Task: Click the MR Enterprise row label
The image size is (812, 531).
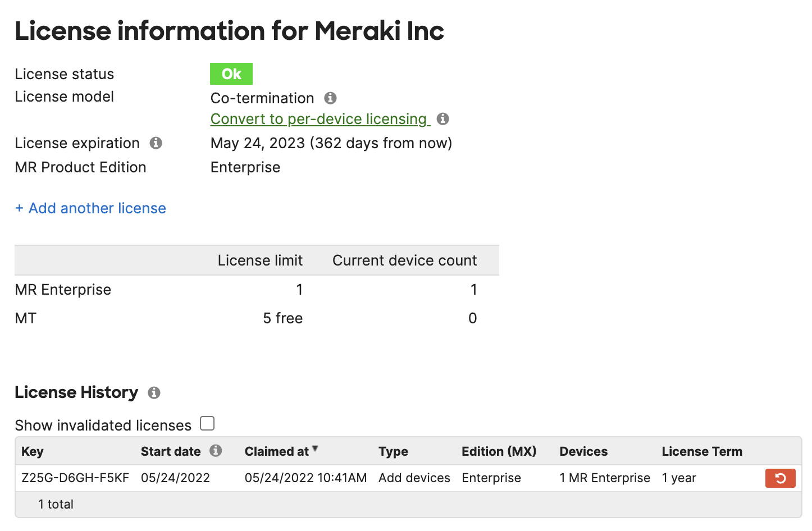Action: (x=63, y=290)
